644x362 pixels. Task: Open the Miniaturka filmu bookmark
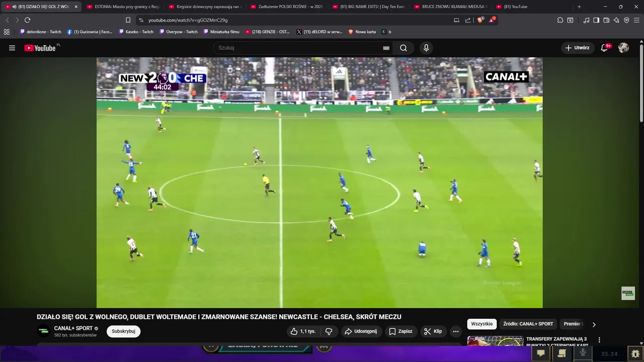221,32
